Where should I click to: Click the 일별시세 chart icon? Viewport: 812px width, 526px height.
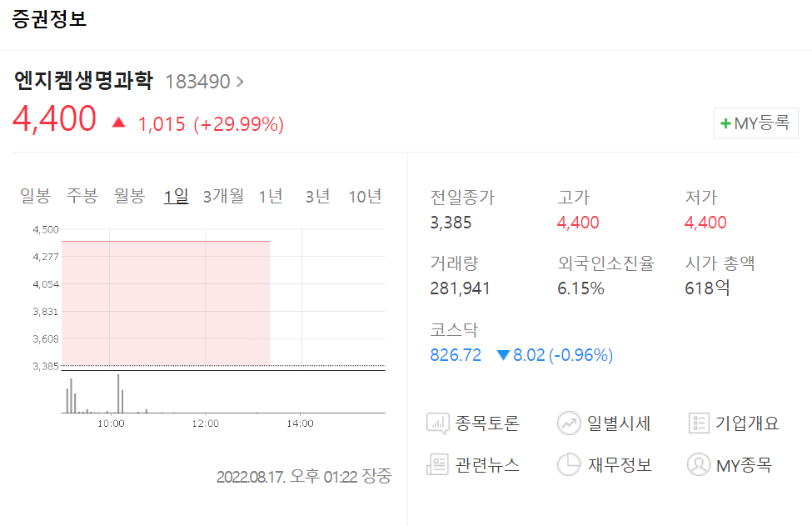pyautogui.click(x=569, y=423)
